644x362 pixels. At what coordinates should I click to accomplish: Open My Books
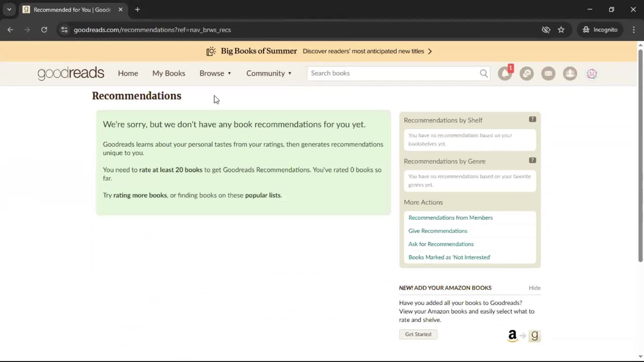(x=169, y=73)
